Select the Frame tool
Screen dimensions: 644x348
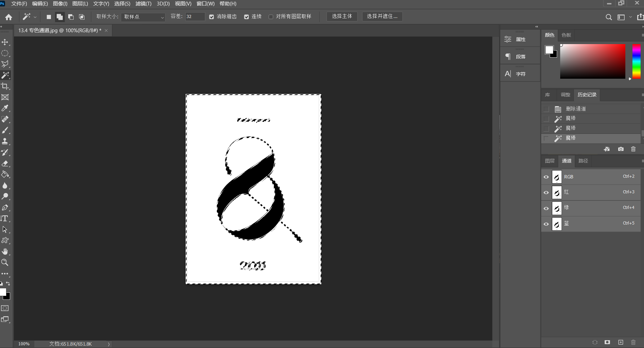tap(5, 97)
